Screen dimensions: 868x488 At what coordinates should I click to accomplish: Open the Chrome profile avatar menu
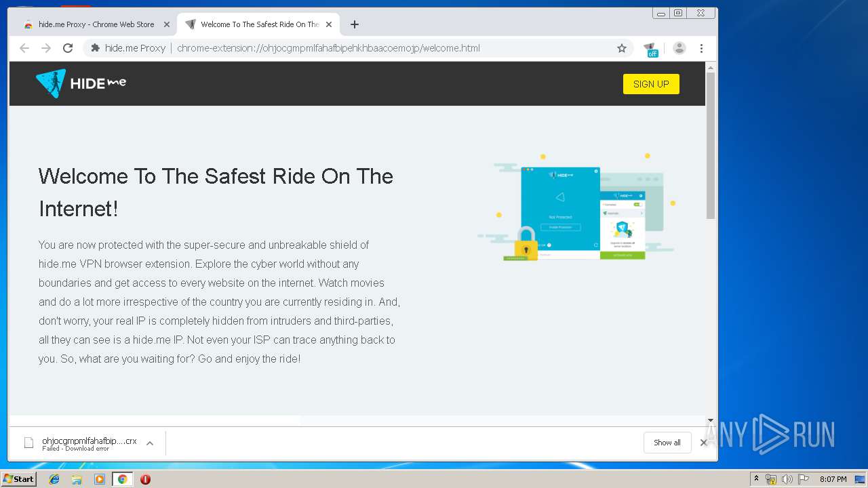click(x=679, y=48)
